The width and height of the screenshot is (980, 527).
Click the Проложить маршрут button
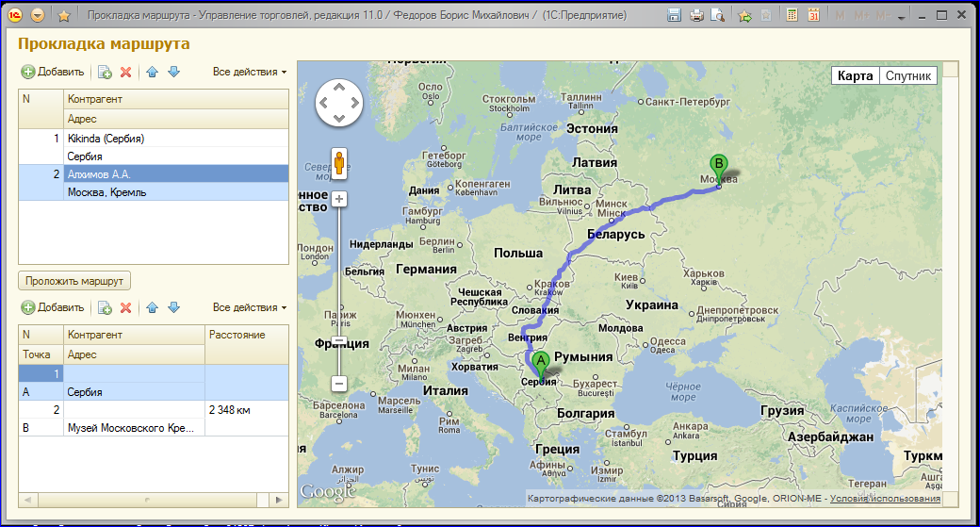pyautogui.click(x=74, y=281)
